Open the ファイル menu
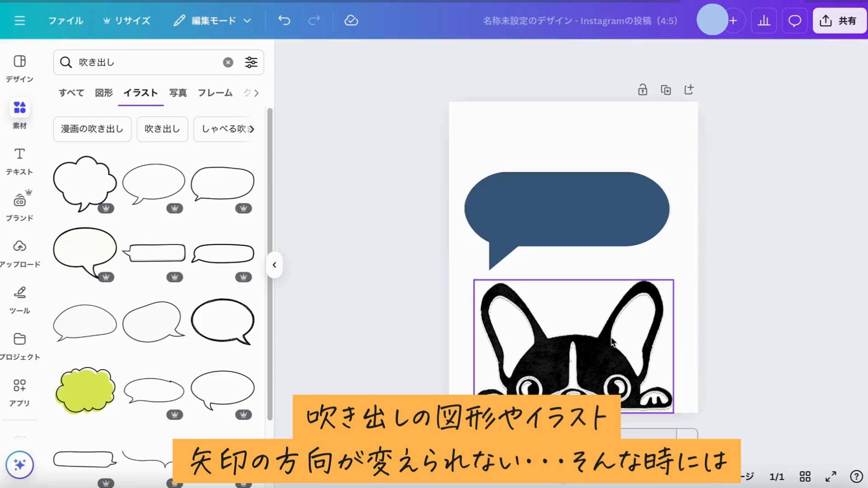The height and width of the screenshot is (488, 868). [x=65, y=20]
